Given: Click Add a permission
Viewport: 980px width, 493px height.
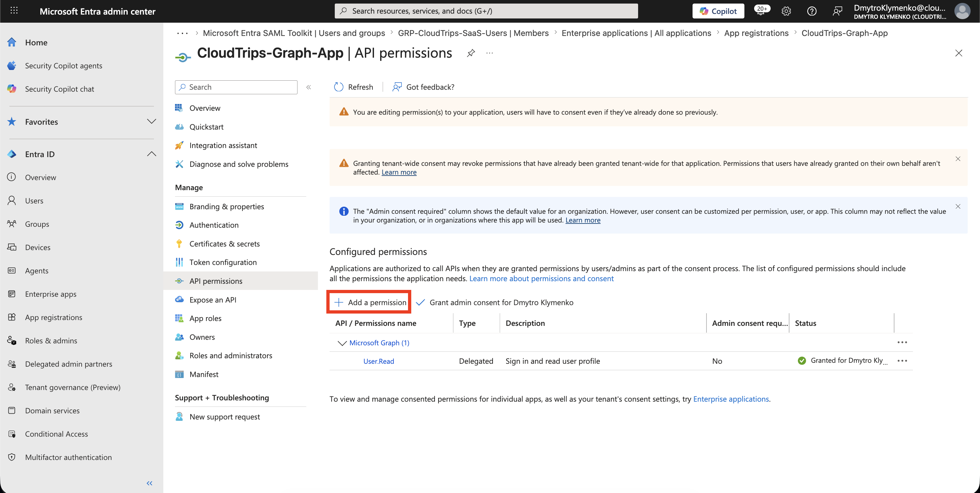Looking at the screenshot, I should click(x=370, y=302).
